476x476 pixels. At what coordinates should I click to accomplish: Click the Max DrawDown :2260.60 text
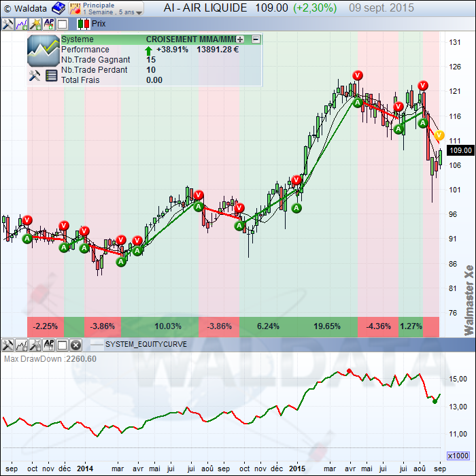coord(50,359)
